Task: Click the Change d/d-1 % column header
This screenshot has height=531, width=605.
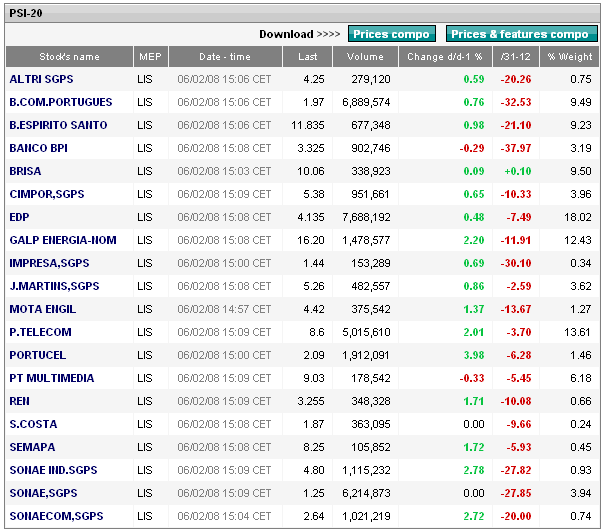Action: pos(445,57)
